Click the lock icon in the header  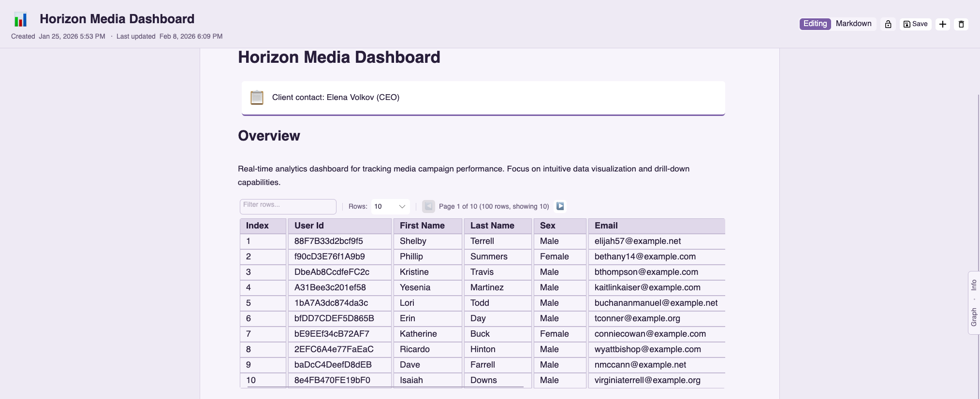click(x=888, y=24)
